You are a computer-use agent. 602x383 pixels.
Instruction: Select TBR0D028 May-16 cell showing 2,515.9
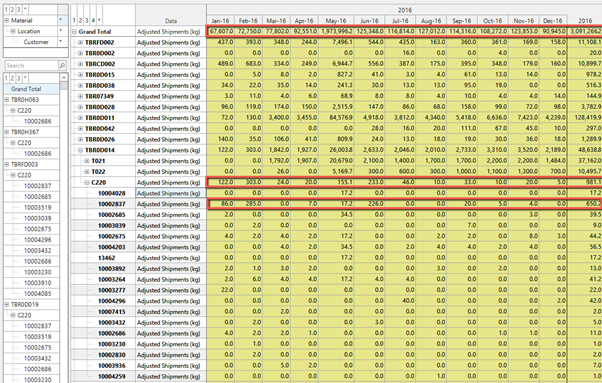tap(336, 107)
